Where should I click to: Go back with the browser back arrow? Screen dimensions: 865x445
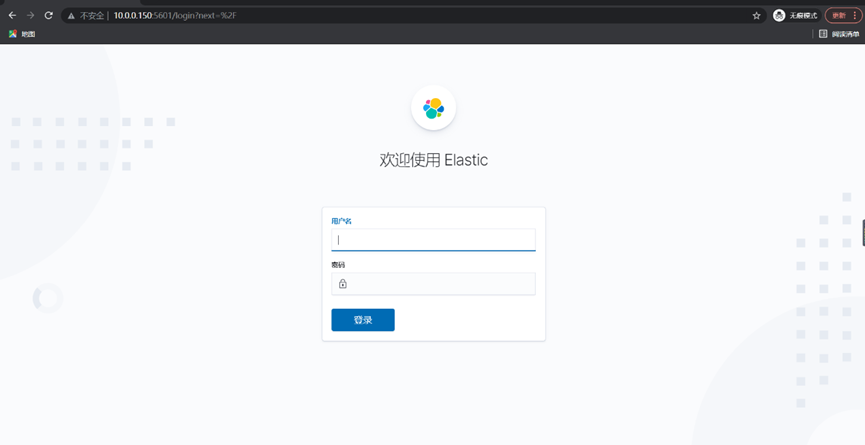[x=12, y=15]
